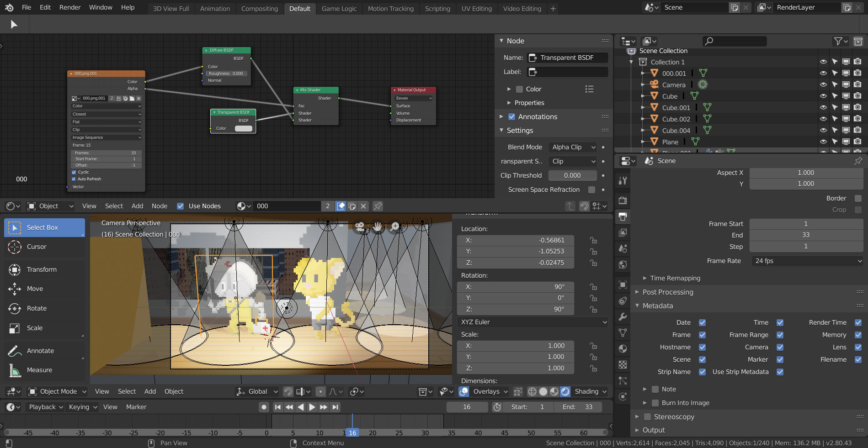Open the Texture checkerboard properties tab
This screenshot has width=868, height=448.
click(623, 365)
